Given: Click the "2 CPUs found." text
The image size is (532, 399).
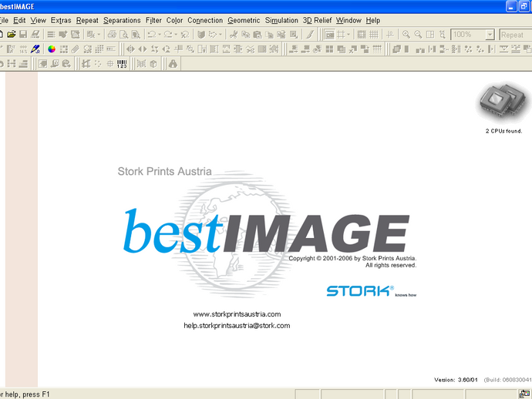Looking at the screenshot, I should 503,131.
